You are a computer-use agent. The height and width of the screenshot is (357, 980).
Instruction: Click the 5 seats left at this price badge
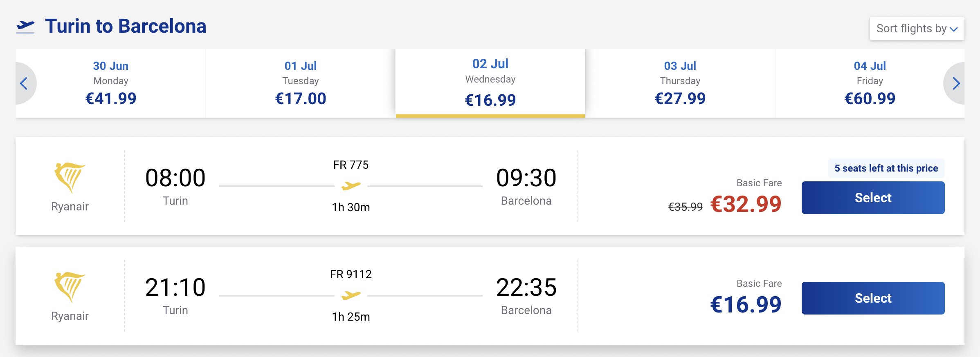[x=886, y=168]
